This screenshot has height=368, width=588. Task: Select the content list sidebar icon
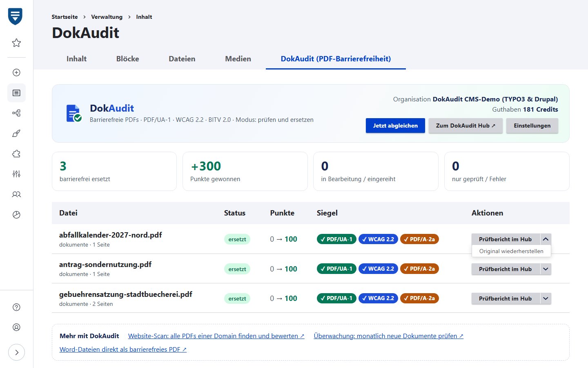pos(16,93)
